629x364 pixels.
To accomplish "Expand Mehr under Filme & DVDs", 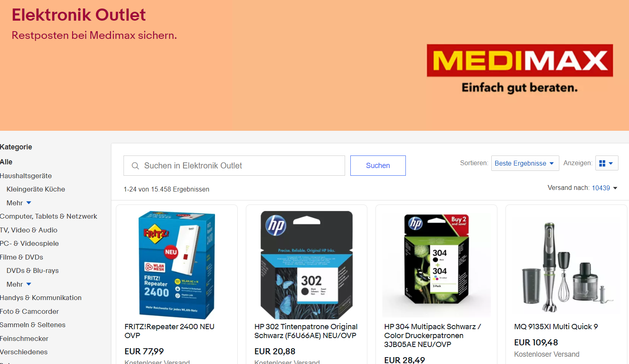I will point(19,284).
